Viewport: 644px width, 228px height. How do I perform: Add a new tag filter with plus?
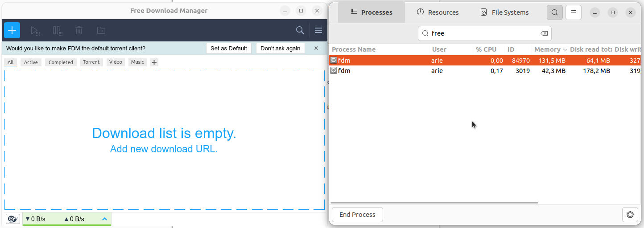(154, 62)
